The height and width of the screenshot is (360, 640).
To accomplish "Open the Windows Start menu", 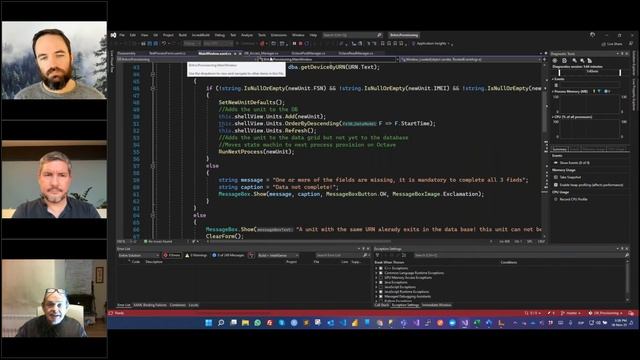I will [x=209, y=323].
